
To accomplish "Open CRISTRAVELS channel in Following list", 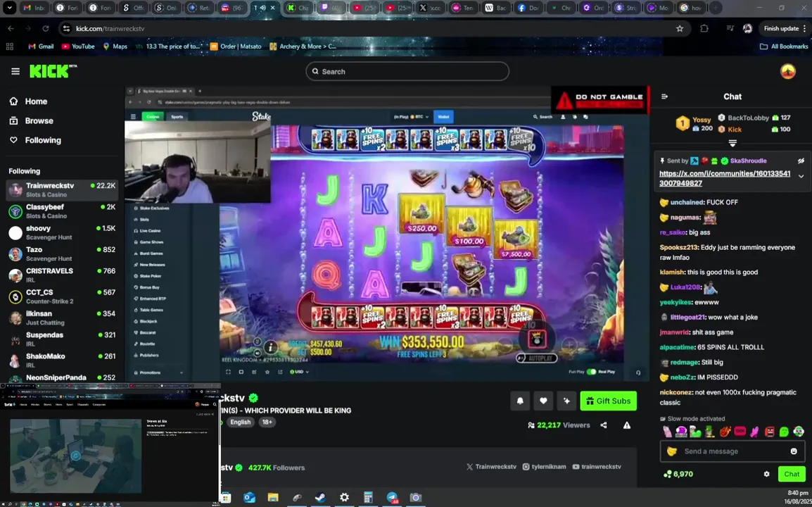I will [62, 275].
